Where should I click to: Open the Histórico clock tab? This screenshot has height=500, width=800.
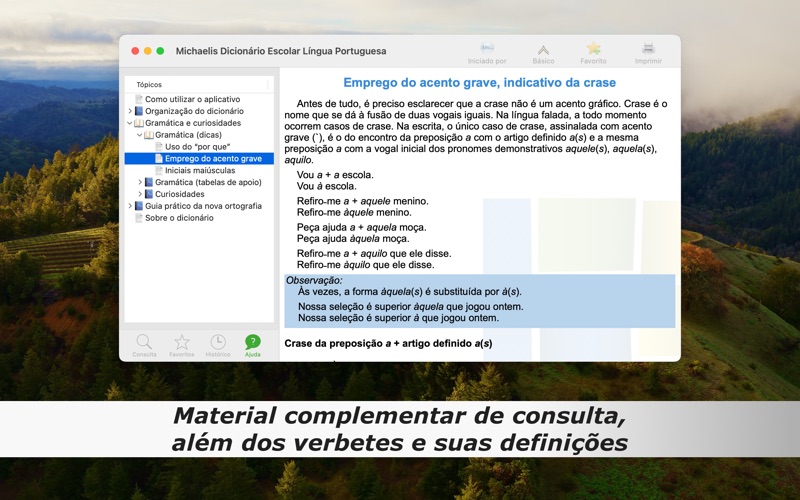click(218, 345)
